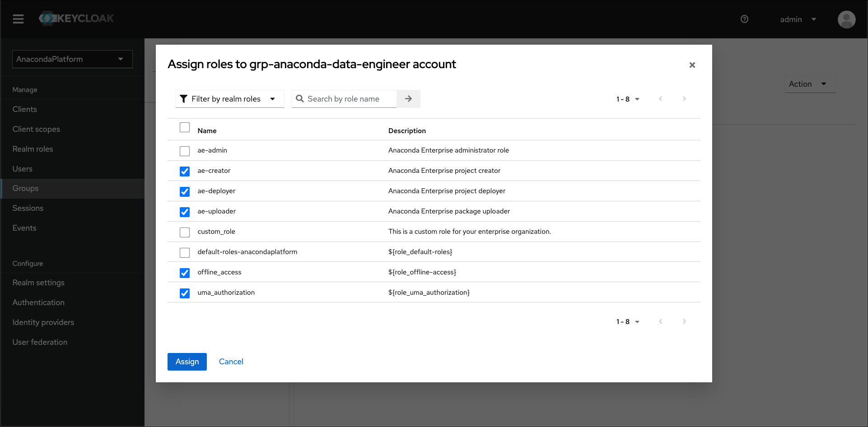Click the search arrow submit button

point(408,99)
